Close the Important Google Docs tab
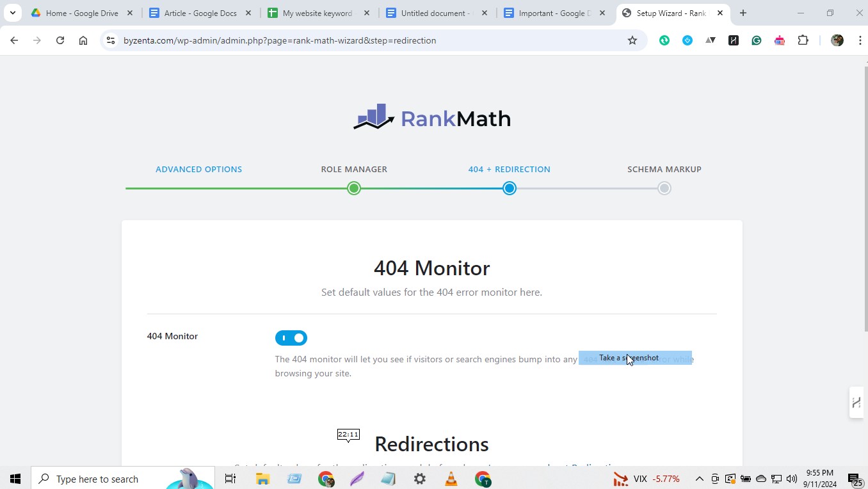The width and height of the screenshot is (868, 489). 602,13
